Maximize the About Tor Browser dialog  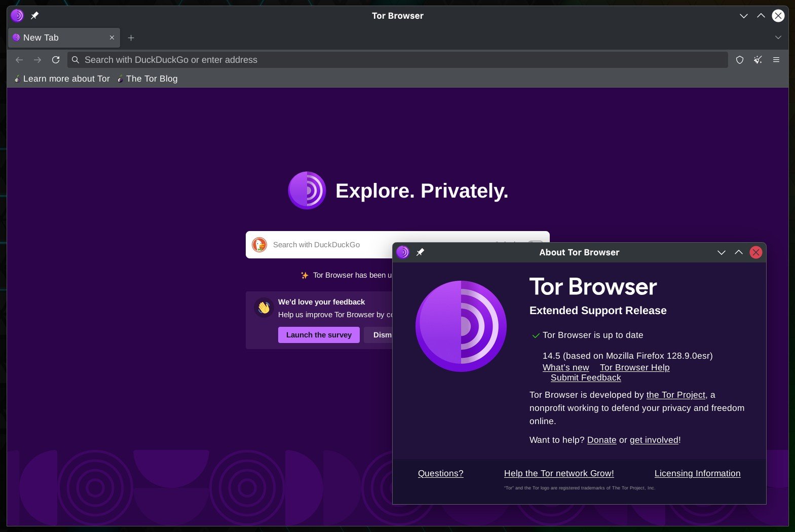[738, 252]
